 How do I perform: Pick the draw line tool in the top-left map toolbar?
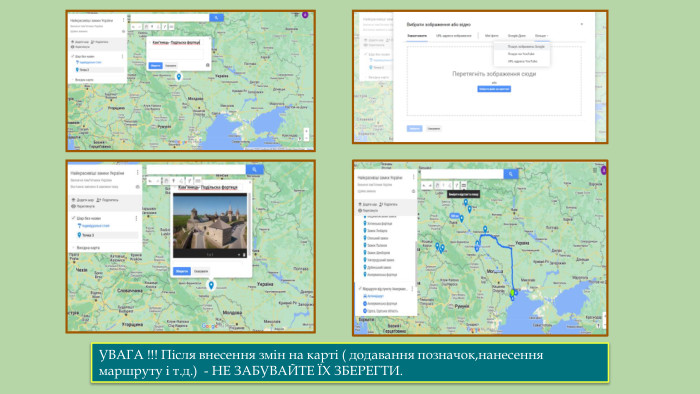click(x=158, y=27)
